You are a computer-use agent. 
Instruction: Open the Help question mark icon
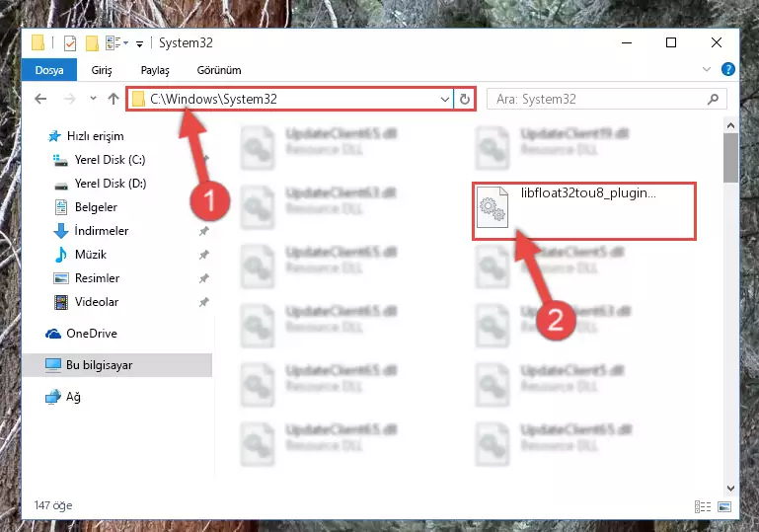coord(728,69)
